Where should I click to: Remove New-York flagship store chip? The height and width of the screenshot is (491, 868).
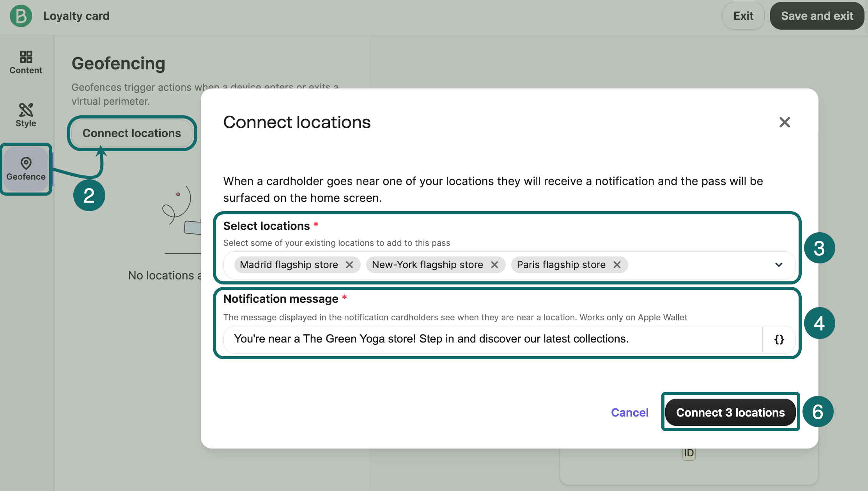click(494, 265)
